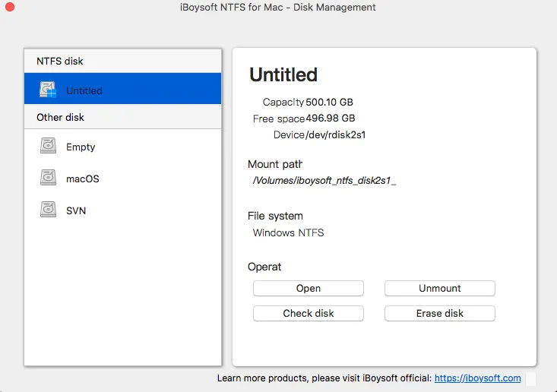Run Check disk on the volume
557x392 pixels.
click(308, 313)
